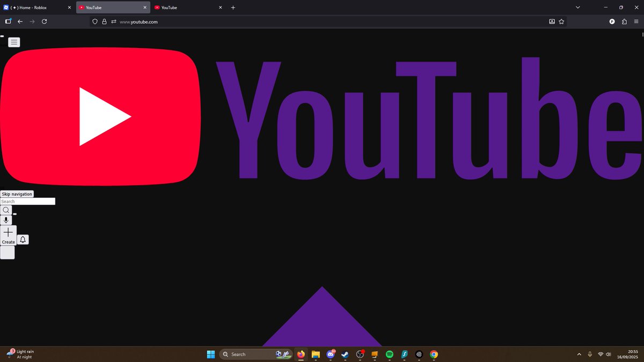Focus the YouTube Search text box
The width and height of the screenshot is (644, 362).
pyautogui.click(x=27, y=202)
